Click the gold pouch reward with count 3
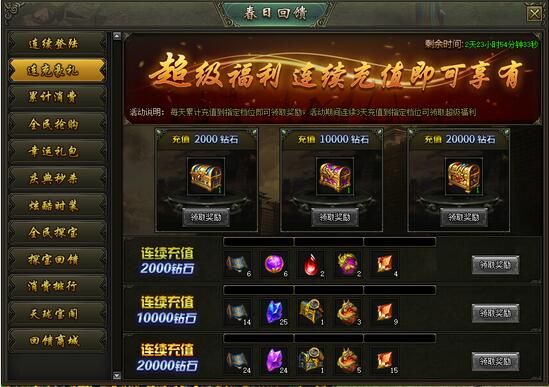 click(x=348, y=312)
